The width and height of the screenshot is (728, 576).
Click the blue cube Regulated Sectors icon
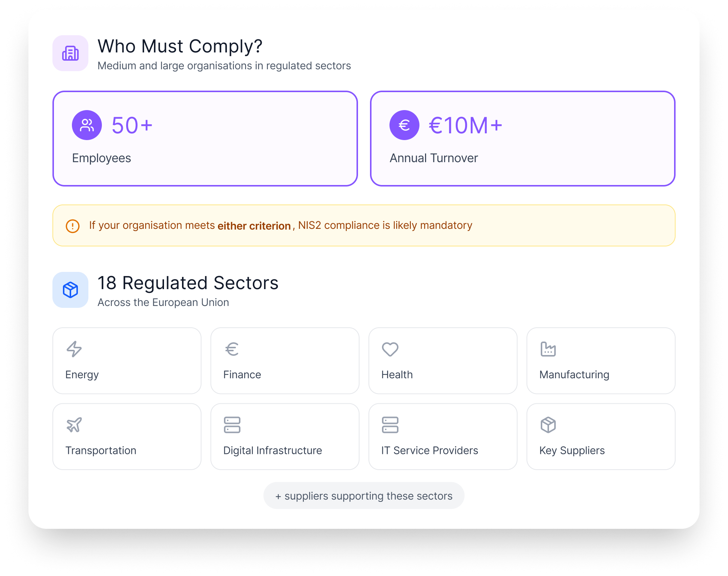coord(70,290)
